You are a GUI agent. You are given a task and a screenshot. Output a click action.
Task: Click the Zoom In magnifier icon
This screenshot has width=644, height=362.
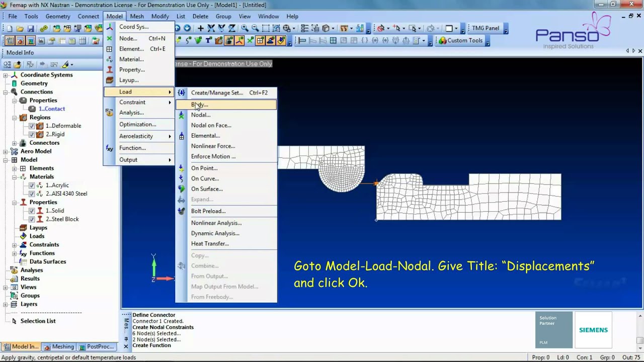tap(245, 29)
